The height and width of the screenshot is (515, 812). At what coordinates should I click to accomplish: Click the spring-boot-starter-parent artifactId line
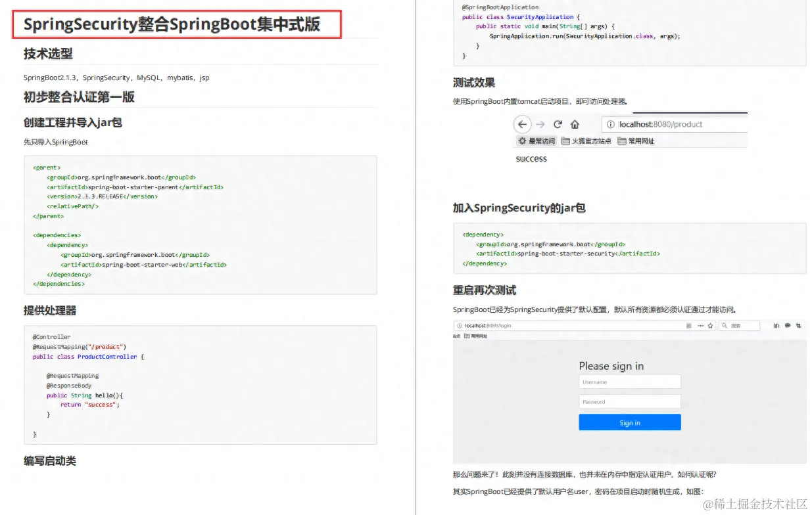[135, 187]
